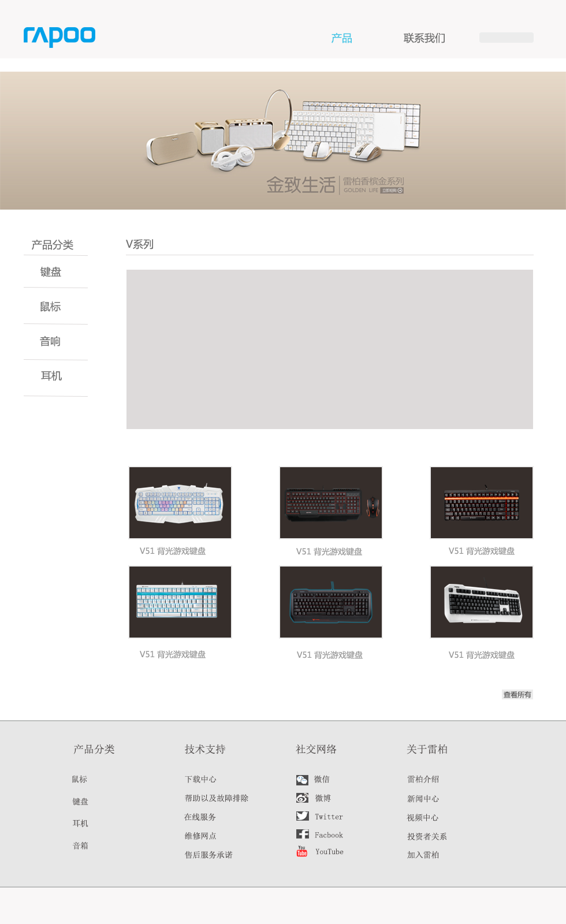
Task: Click the V系列 section heading
Action: click(x=140, y=244)
